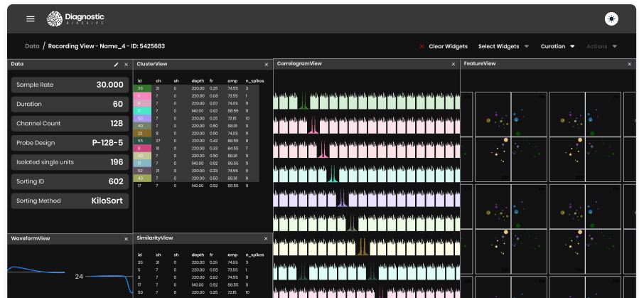Sort ClusterView by the id column header
Viewport: 644px width, 298px height.
click(139, 81)
